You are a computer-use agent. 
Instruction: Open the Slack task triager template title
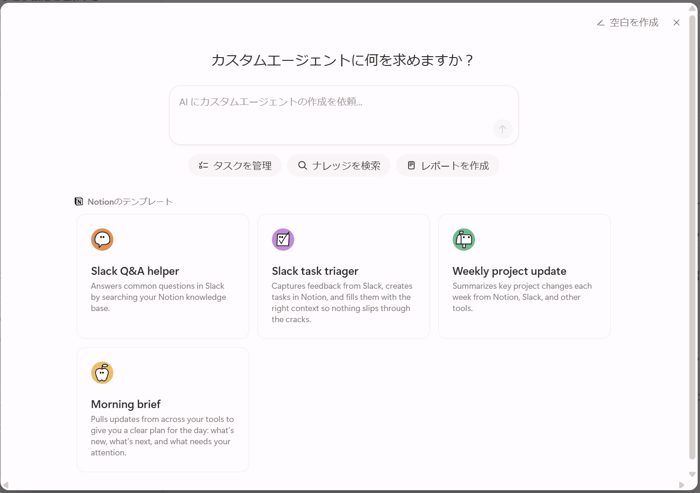315,271
